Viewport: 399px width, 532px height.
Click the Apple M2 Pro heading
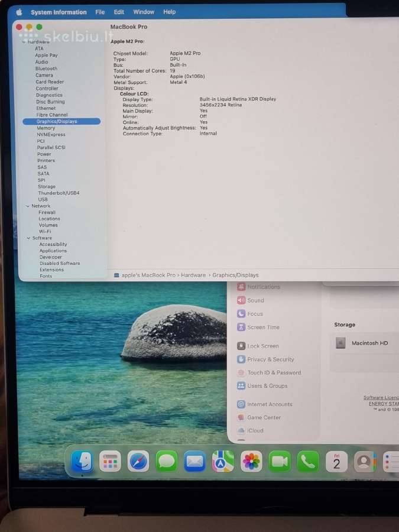127,41
